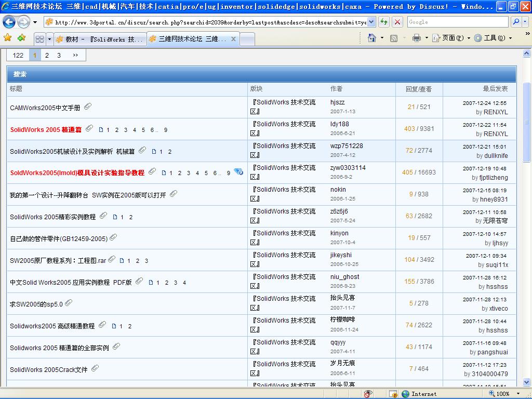Open the 工具(O) menu
This screenshot has width=532, height=399.
(493, 38)
